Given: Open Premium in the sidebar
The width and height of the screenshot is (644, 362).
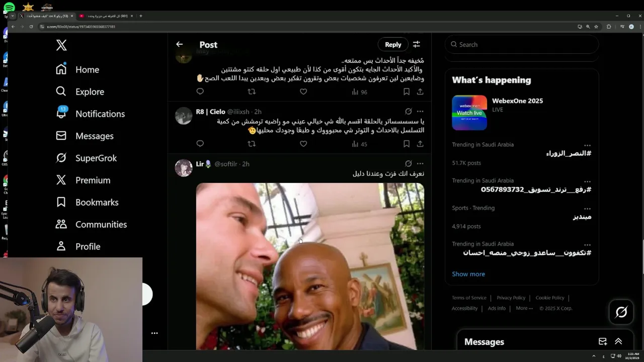Looking at the screenshot, I should pyautogui.click(x=83, y=180).
